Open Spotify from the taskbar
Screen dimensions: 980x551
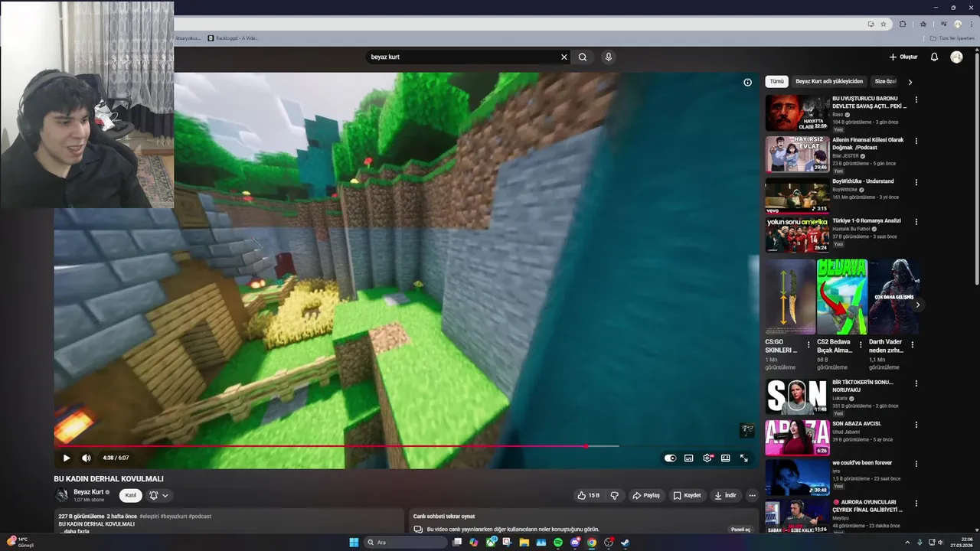pos(557,543)
